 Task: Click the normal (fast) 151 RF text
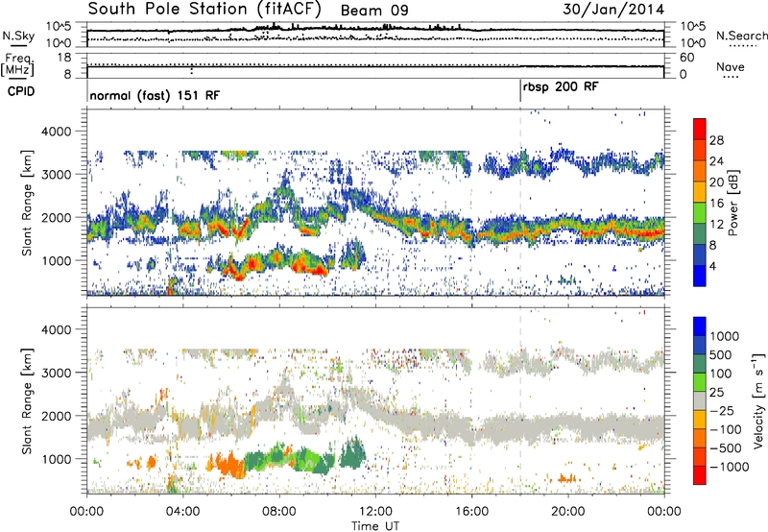pos(155,95)
